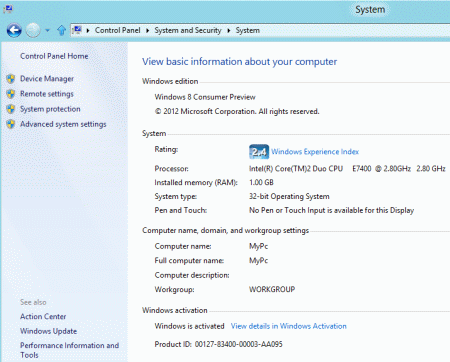The image size is (450, 362).
Task: Click the System window title icon
Action: coord(8,9)
